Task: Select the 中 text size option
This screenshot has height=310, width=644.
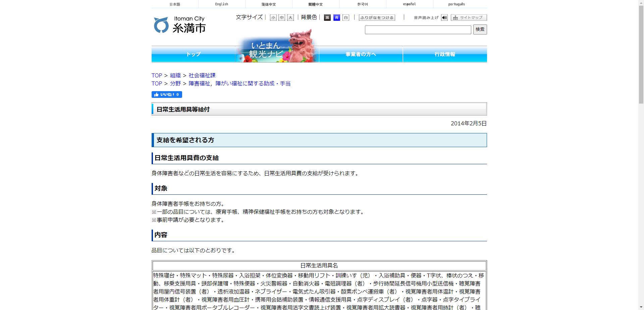Action: click(281, 17)
